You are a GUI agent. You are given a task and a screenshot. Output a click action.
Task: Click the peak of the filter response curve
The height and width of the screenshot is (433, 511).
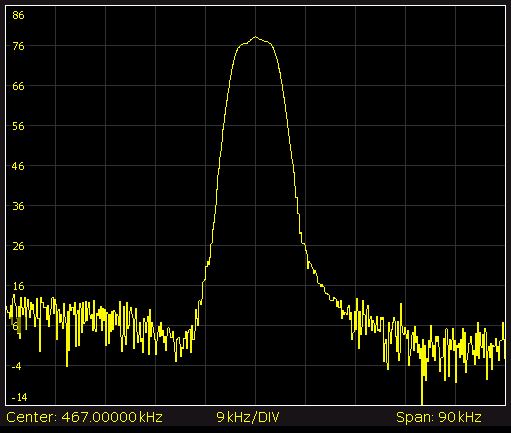pos(256,37)
